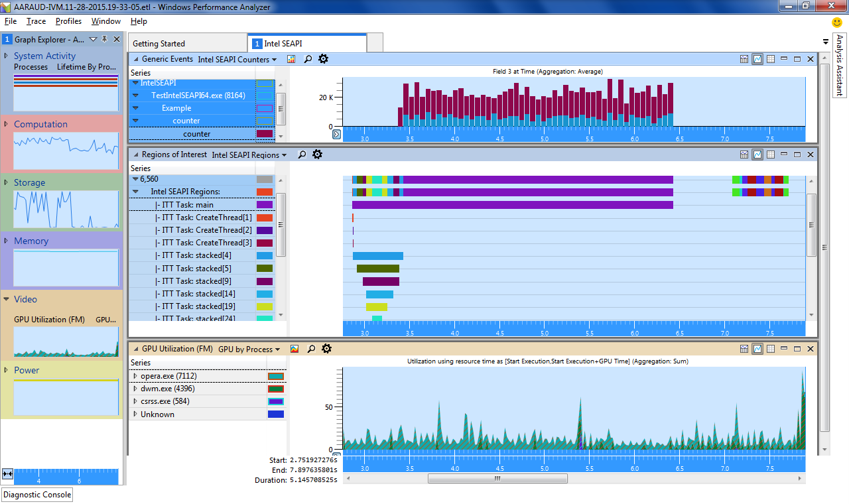This screenshot has width=849, height=504.
Task: Expand the opera.exe (7112) series
Action: [135, 376]
